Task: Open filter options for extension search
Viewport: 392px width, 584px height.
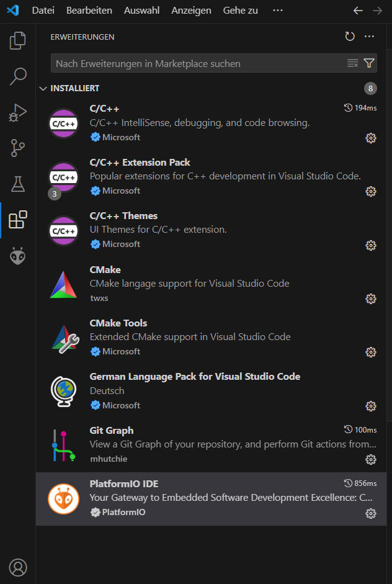Action: (369, 63)
